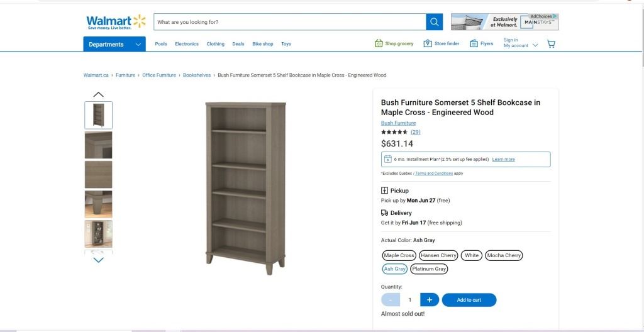644x332 pixels.
Task: Click the magnifying glass search button
Action: [x=434, y=22]
